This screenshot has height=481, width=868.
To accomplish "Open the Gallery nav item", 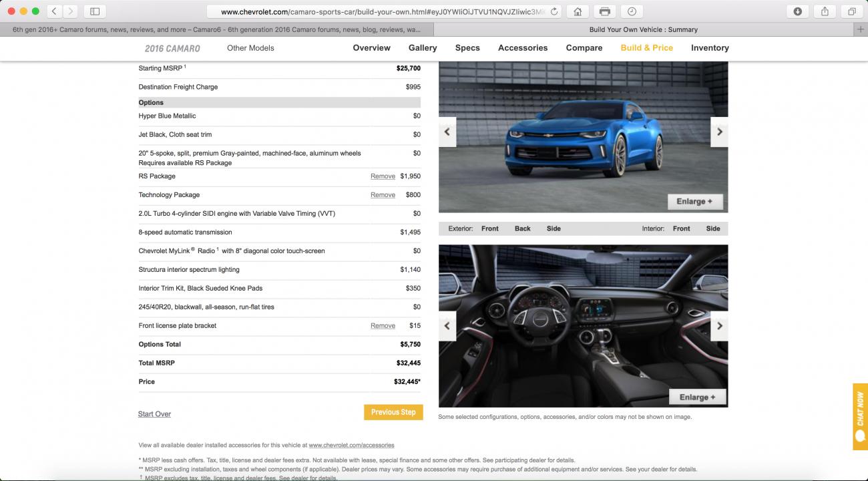I will [423, 48].
